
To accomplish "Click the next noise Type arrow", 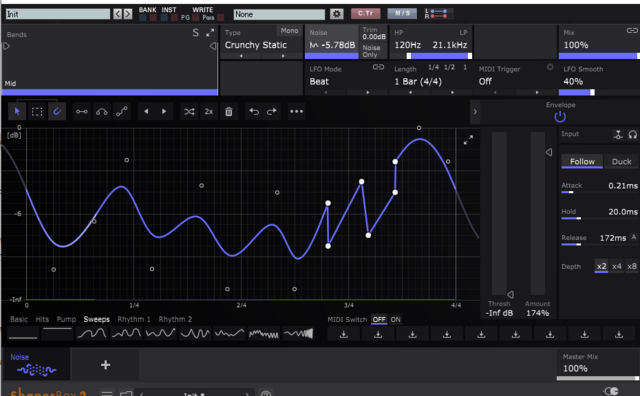I will (283, 56).
